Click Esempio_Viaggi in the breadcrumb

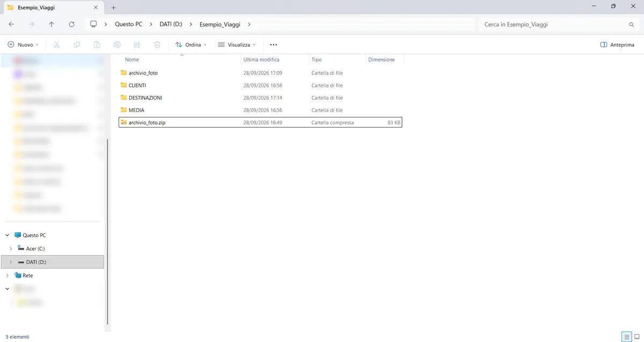click(x=220, y=25)
